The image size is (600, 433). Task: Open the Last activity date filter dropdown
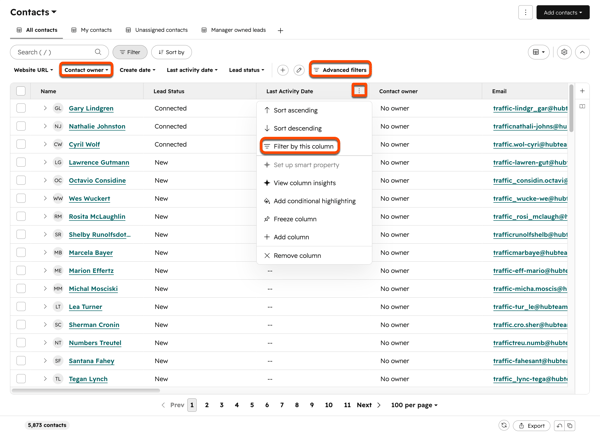(x=192, y=70)
